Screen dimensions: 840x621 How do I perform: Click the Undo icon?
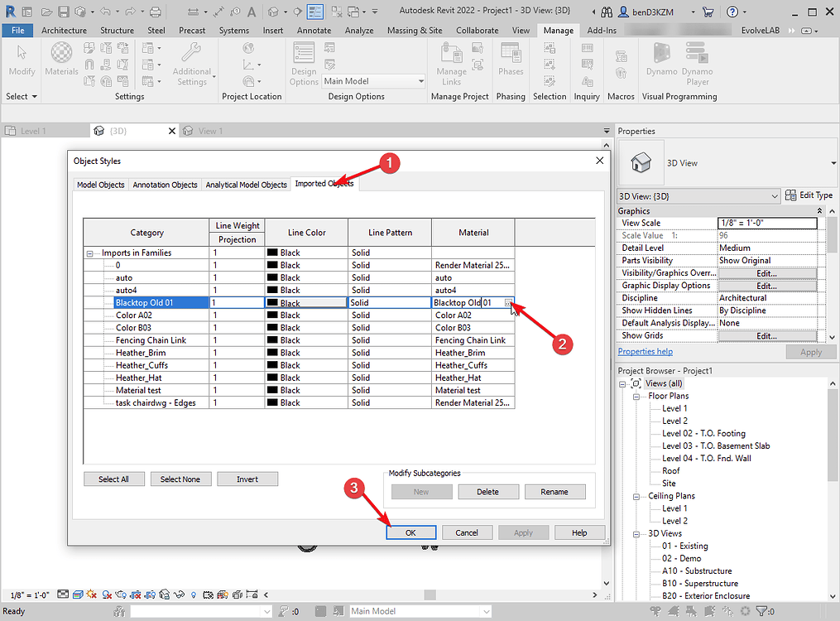click(107, 12)
